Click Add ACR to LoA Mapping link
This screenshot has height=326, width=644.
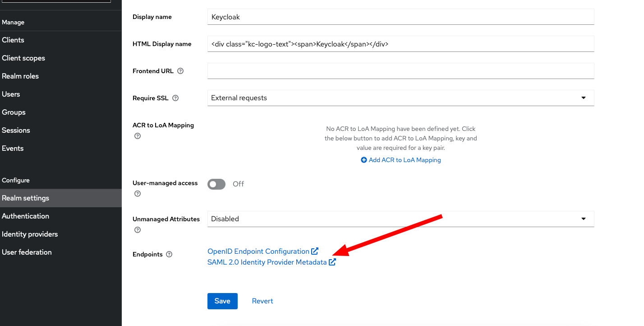(405, 160)
